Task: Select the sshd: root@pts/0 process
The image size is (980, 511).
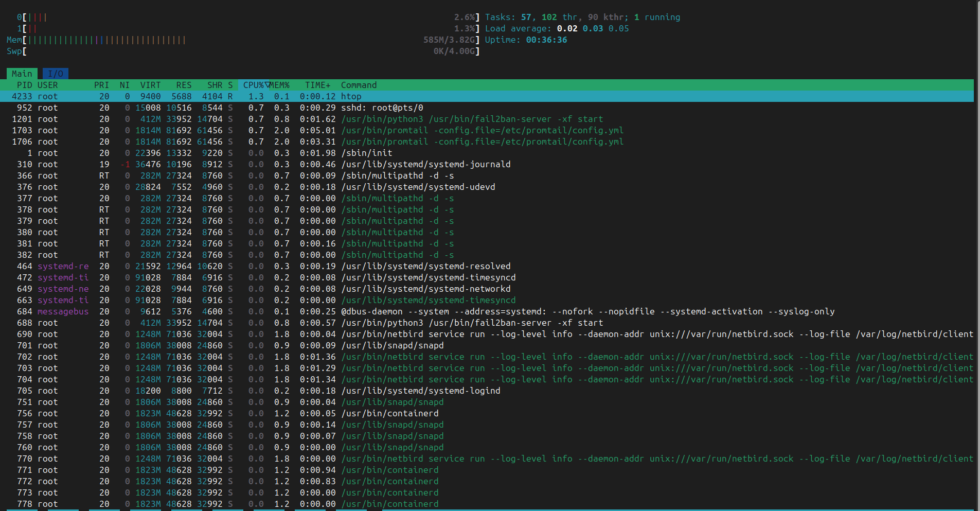Action: [487, 108]
